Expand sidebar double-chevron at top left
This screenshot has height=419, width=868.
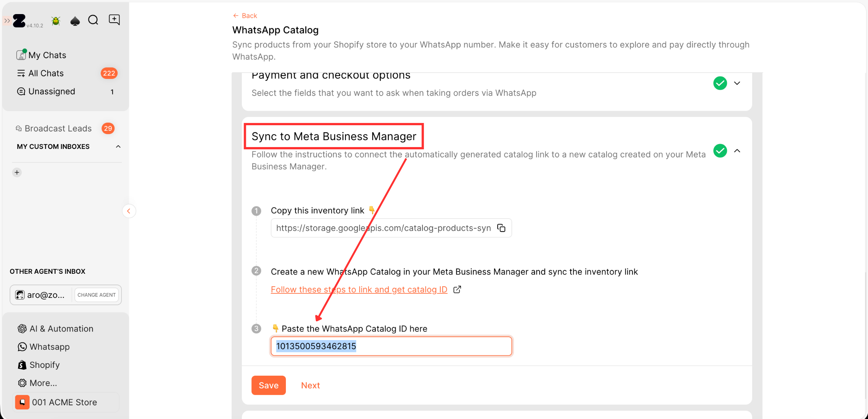tap(7, 21)
